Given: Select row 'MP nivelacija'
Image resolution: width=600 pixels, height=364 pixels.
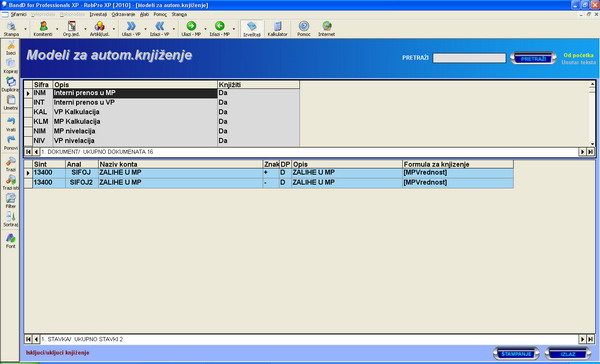Looking at the screenshot, I should 162,131.
